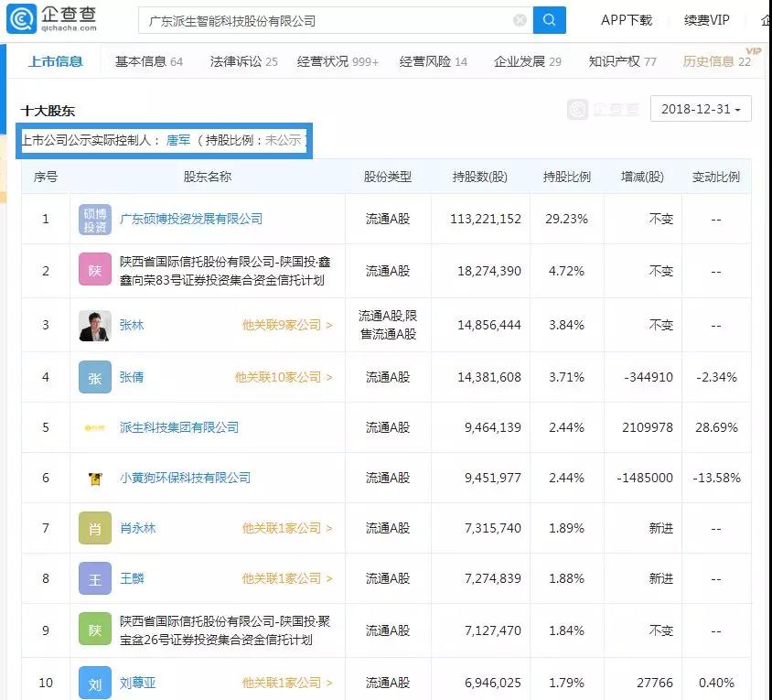
Task: Click the green 陕 avatar in row 9
Action: (x=95, y=629)
